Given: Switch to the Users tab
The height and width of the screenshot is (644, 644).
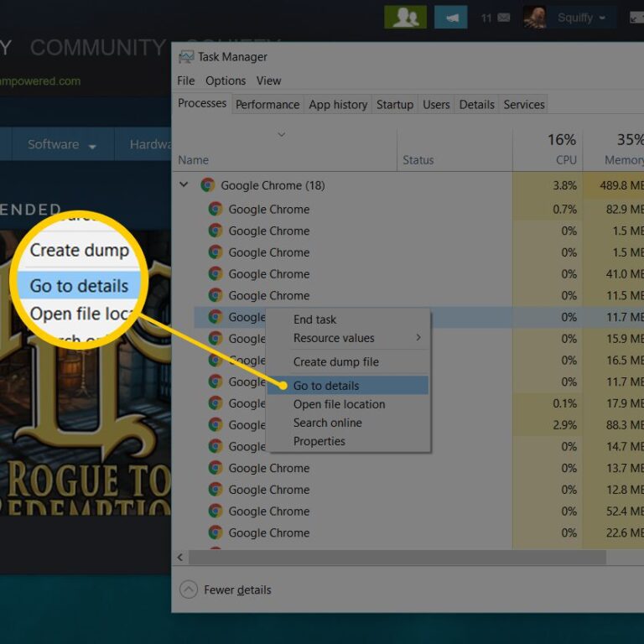Looking at the screenshot, I should (x=436, y=105).
